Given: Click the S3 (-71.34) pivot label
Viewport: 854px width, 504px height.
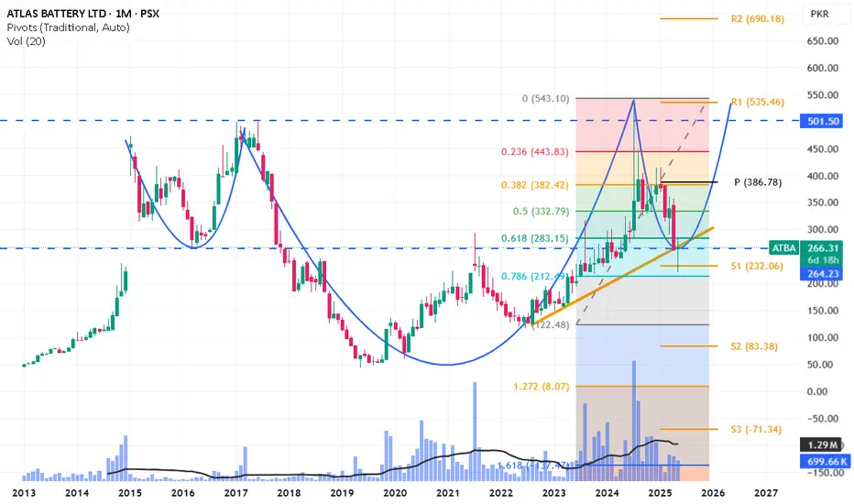Looking at the screenshot, I should point(756,430).
